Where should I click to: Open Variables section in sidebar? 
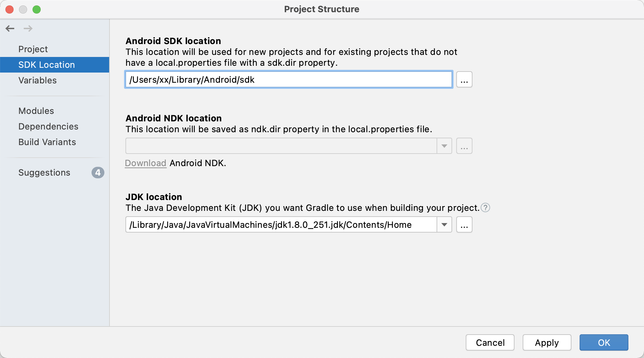(55, 80)
